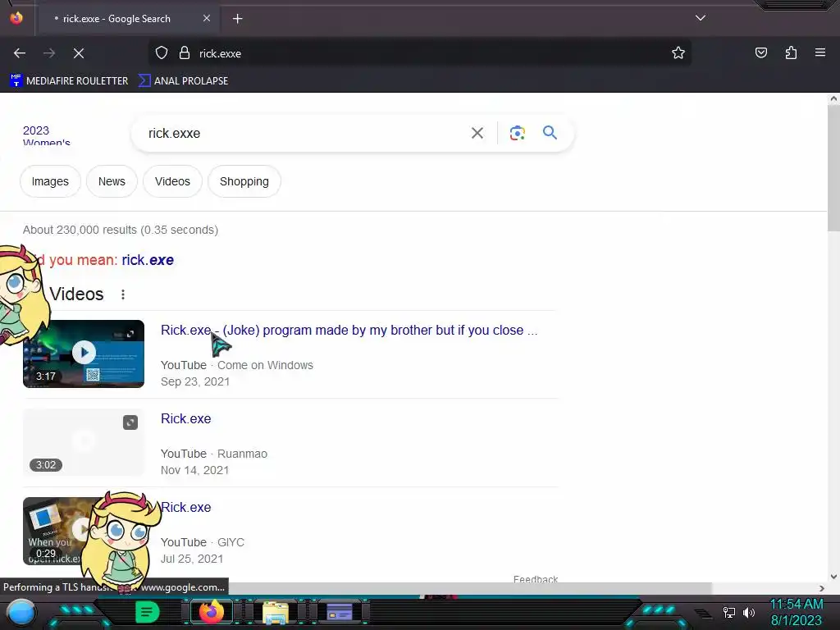Follow the suggested rick.exe correction link
Viewport: 840px width, 630px height.
[148, 260]
